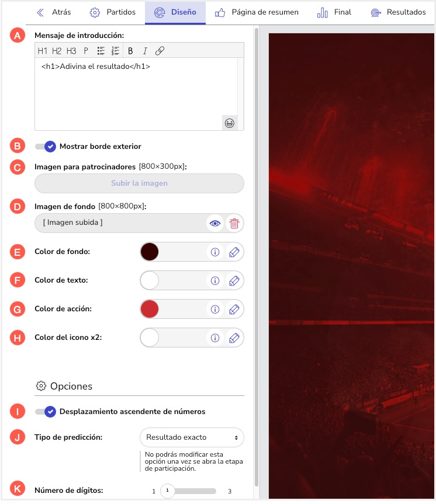This screenshot has width=436, height=504.
Task: Select the Color de acción red swatch
Action: click(150, 309)
